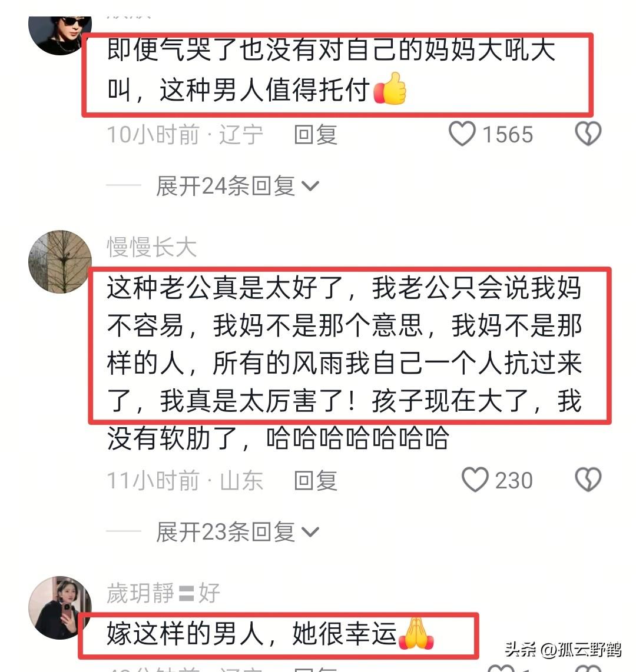The width and height of the screenshot is (636, 672).
Task: Dislike the comment posted from 辽宁
Action: [588, 134]
